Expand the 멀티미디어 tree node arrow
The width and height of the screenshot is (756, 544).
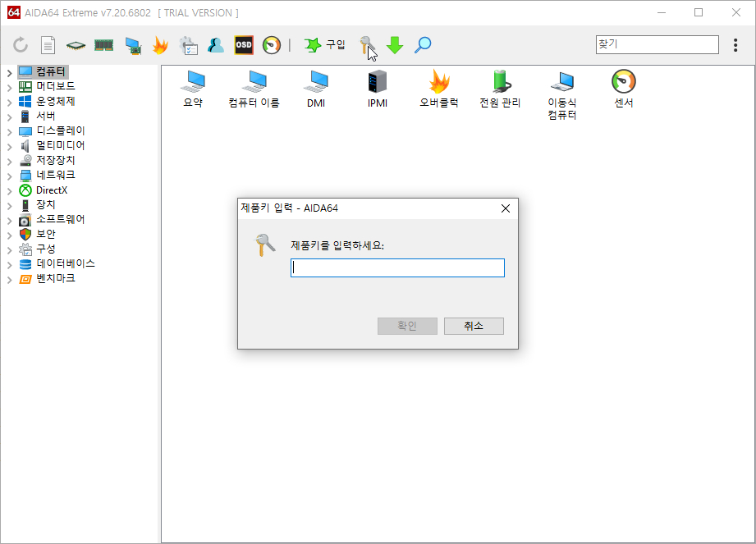tap(9, 147)
